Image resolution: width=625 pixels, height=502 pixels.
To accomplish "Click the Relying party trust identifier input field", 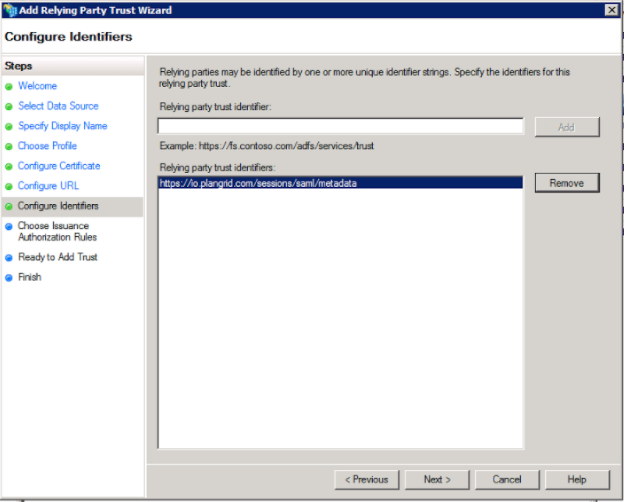I will [x=340, y=126].
